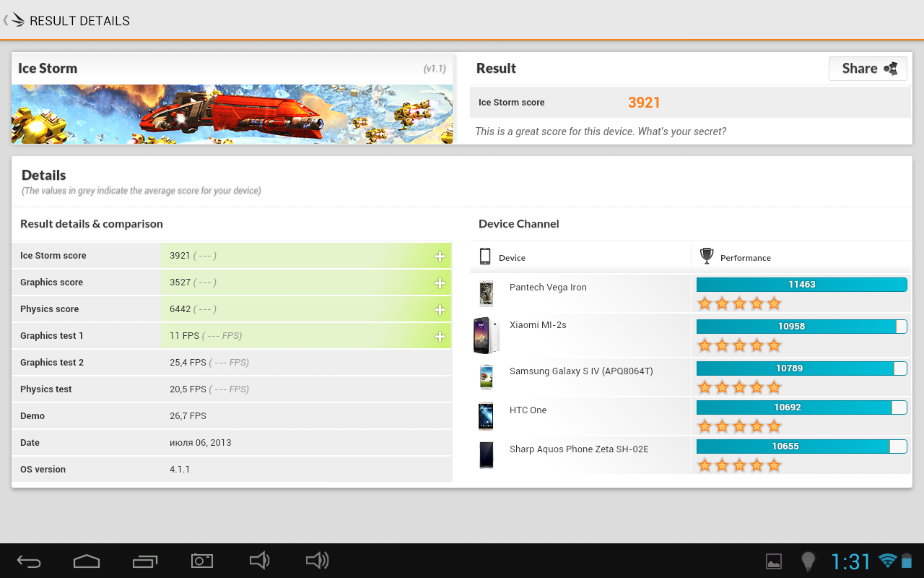Viewport: 924px width, 578px height.
Task: Click the date value июля 06, 2013
Action: 201,443
